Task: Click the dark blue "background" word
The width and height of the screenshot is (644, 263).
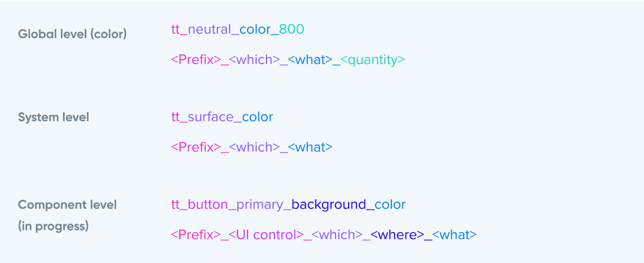Action: coord(329,205)
